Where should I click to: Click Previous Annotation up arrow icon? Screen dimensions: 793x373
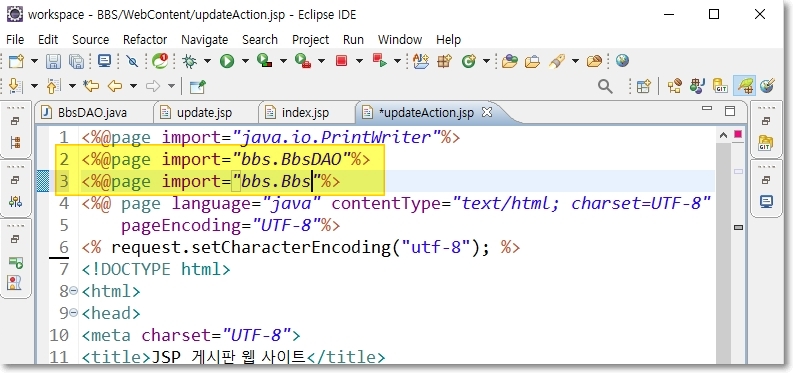pyautogui.click(x=53, y=86)
